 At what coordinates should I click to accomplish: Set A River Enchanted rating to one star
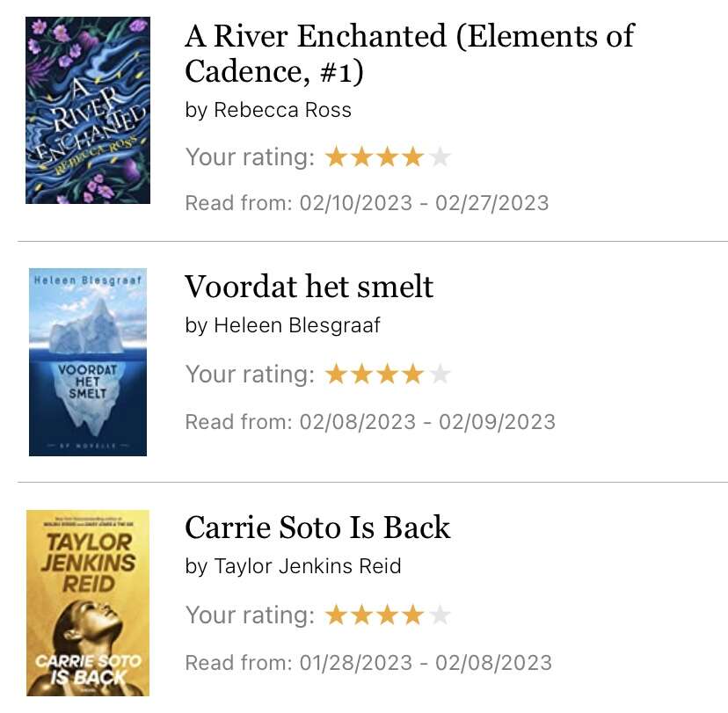coord(336,156)
